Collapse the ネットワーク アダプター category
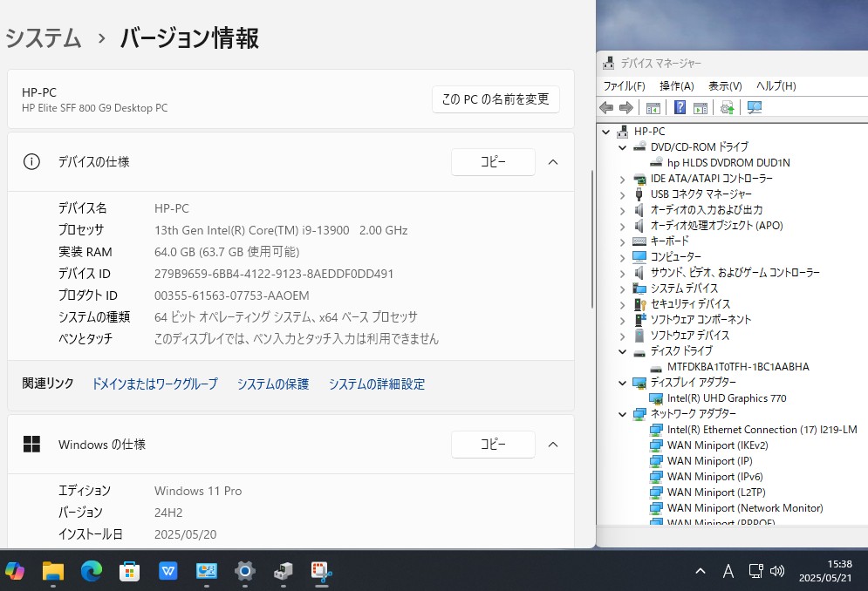The height and width of the screenshot is (591, 868). pos(623,414)
